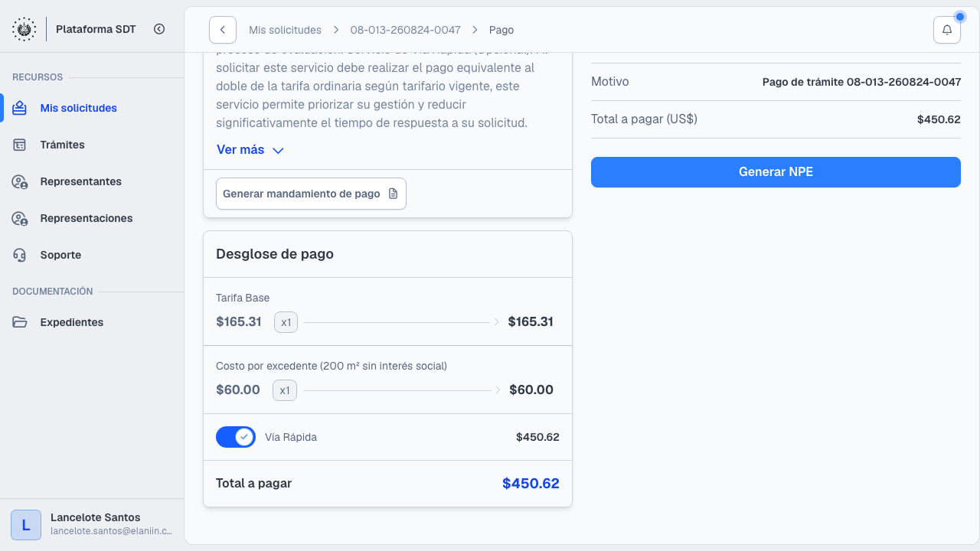Click the Total a pagar (US$) label
Viewport: 980px width, 551px height.
[x=644, y=119]
